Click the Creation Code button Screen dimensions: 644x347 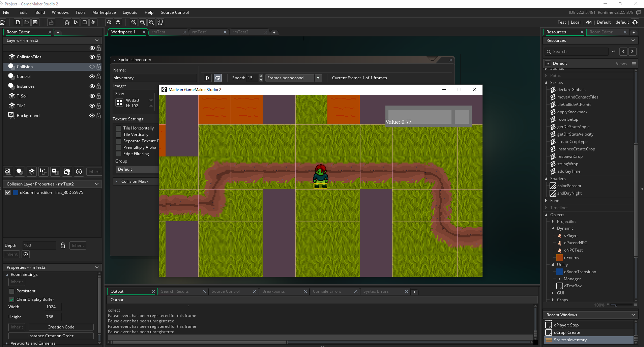(61, 327)
